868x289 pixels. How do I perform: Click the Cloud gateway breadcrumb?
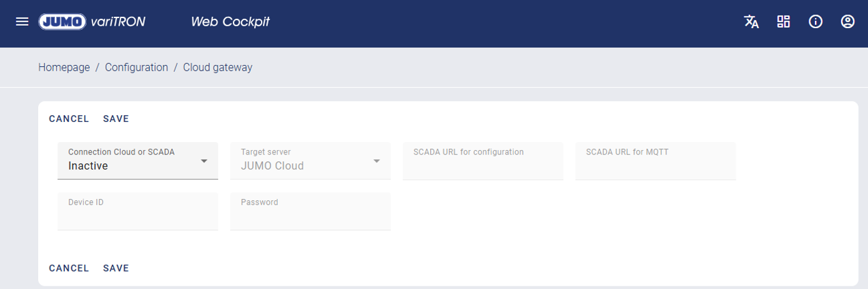(217, 68)
